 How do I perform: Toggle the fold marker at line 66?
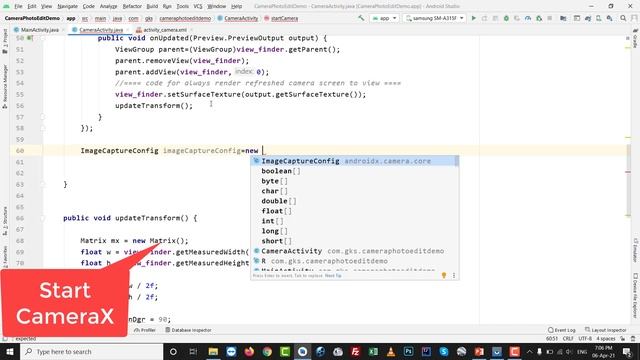coord(42,218)
